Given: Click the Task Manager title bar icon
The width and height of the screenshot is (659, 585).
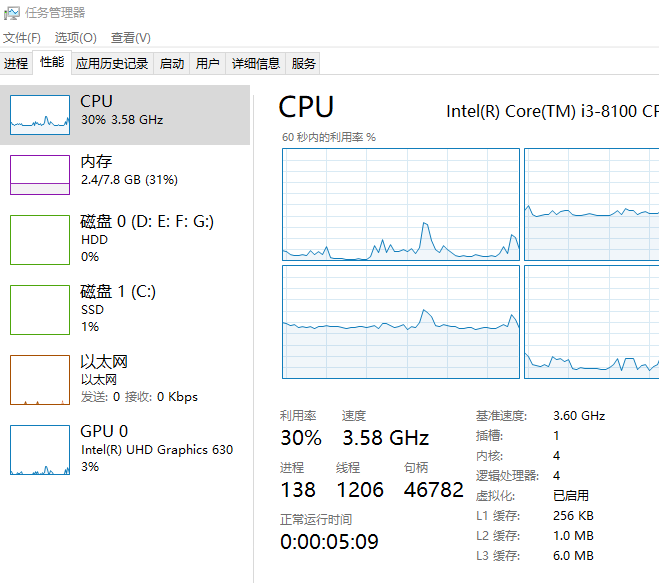Looking at the screenshot, I should point(12,12).
